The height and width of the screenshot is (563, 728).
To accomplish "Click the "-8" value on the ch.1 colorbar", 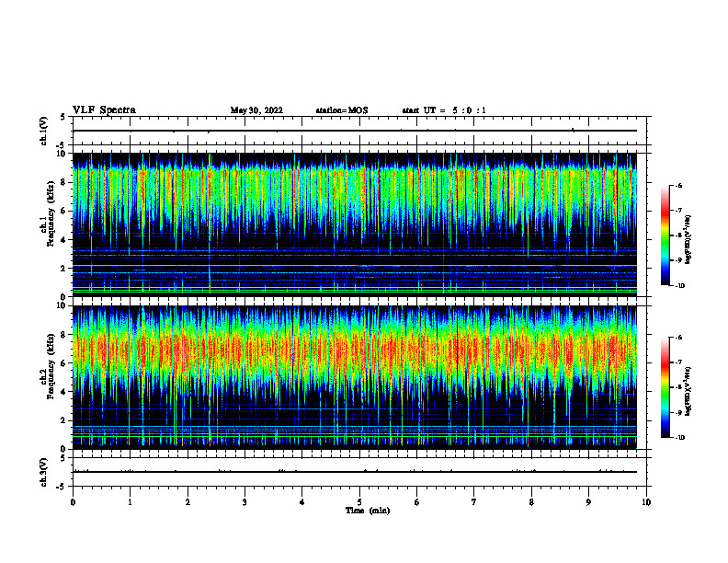I will click(x=678, y=236).
